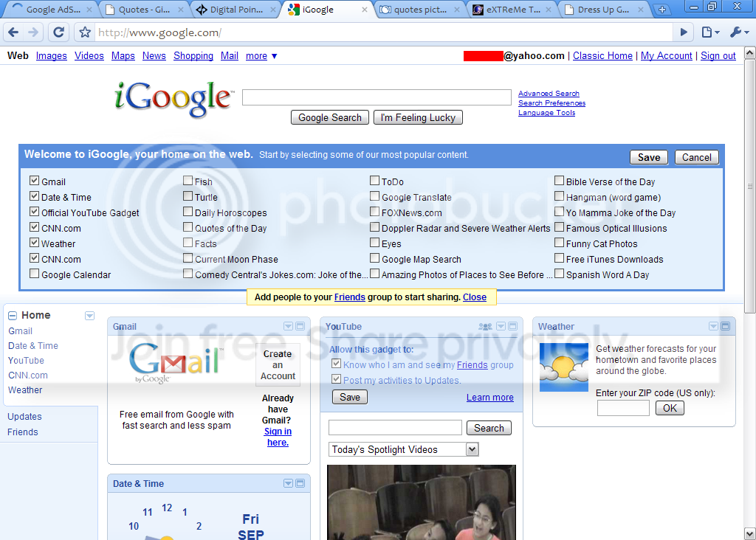This screenshot has width=756, height=540.
Task: Close the Google AdS... tab
Action: pyautogui.click(x=89, y=10)
